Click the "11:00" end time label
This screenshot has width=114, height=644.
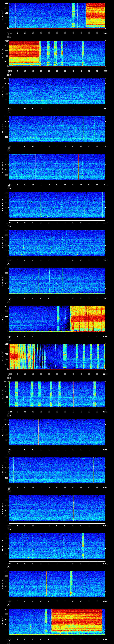105,374
